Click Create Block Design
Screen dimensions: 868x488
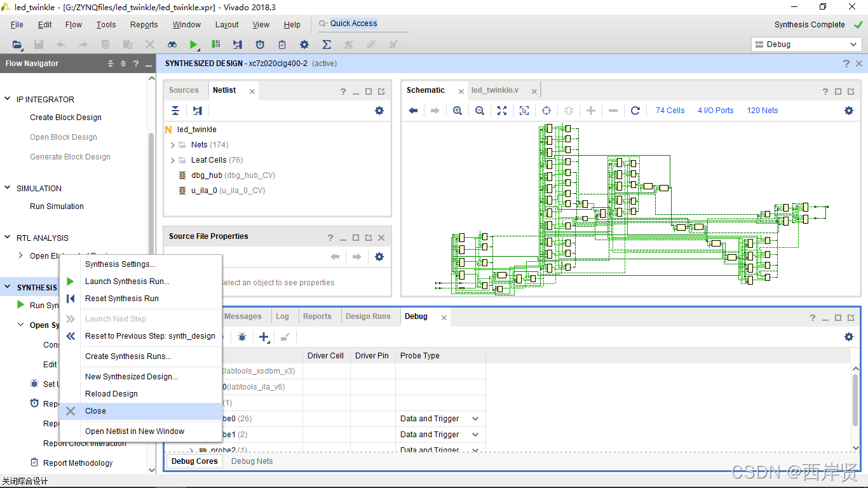[x=65, y=118]
